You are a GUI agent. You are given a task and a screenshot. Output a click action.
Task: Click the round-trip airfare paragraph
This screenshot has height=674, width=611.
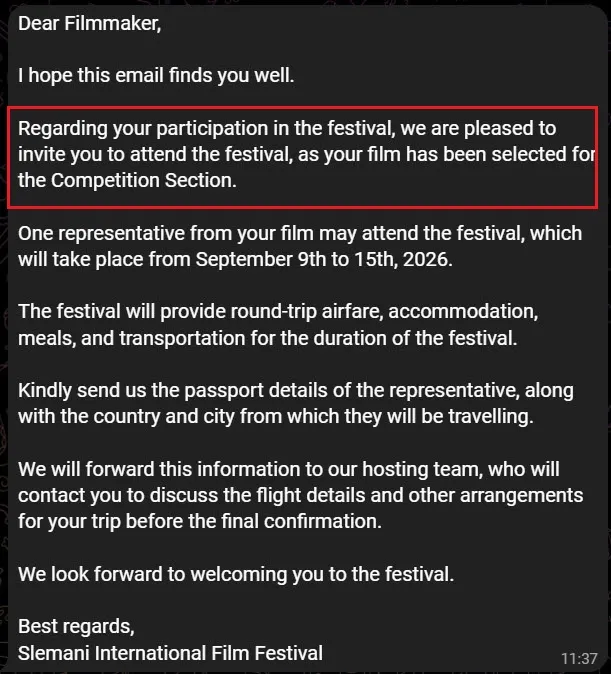(278, 325)
